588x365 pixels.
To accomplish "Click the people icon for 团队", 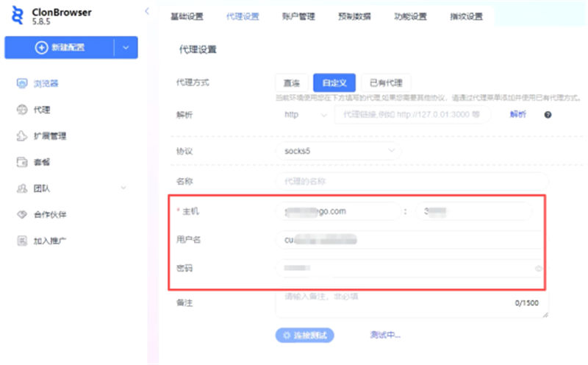I will pos(22,188).
